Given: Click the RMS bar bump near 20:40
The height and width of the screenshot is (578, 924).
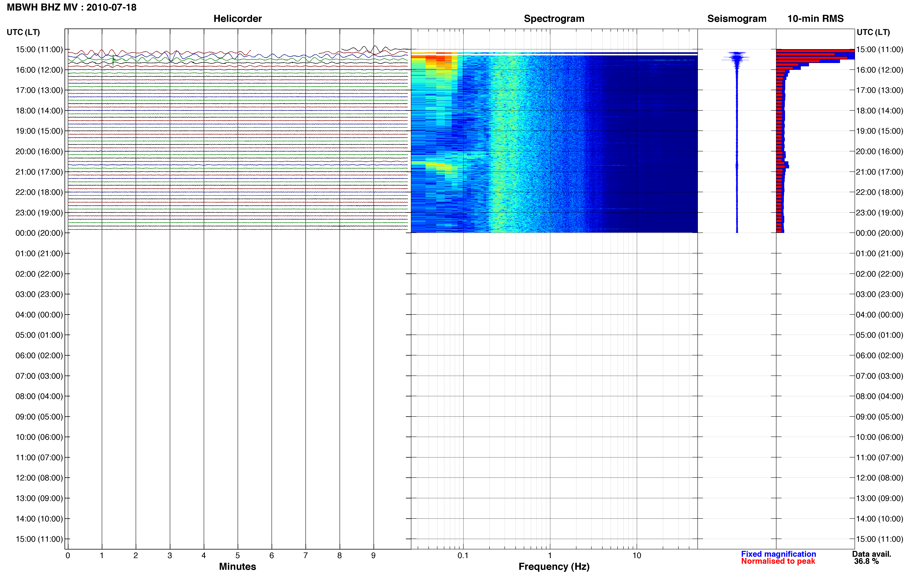Looking at the screenshot, I should [x=782, y=165].
